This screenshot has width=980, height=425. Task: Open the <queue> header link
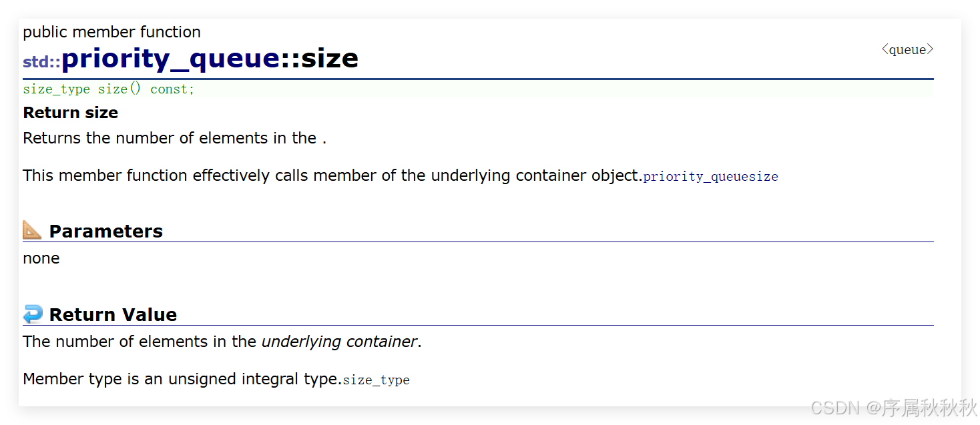(x=907, y=50)
